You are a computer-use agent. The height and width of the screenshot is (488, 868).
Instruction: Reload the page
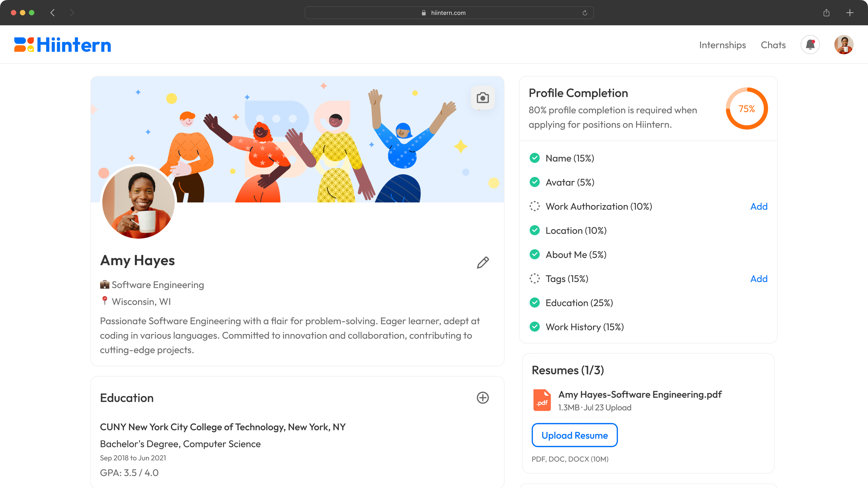[585, 13]
